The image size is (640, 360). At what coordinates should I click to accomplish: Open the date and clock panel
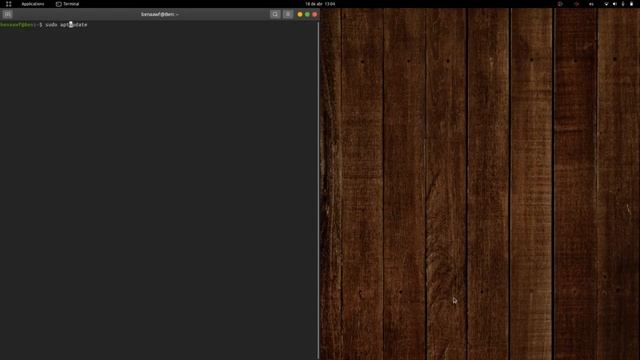(x=320, y=4)
